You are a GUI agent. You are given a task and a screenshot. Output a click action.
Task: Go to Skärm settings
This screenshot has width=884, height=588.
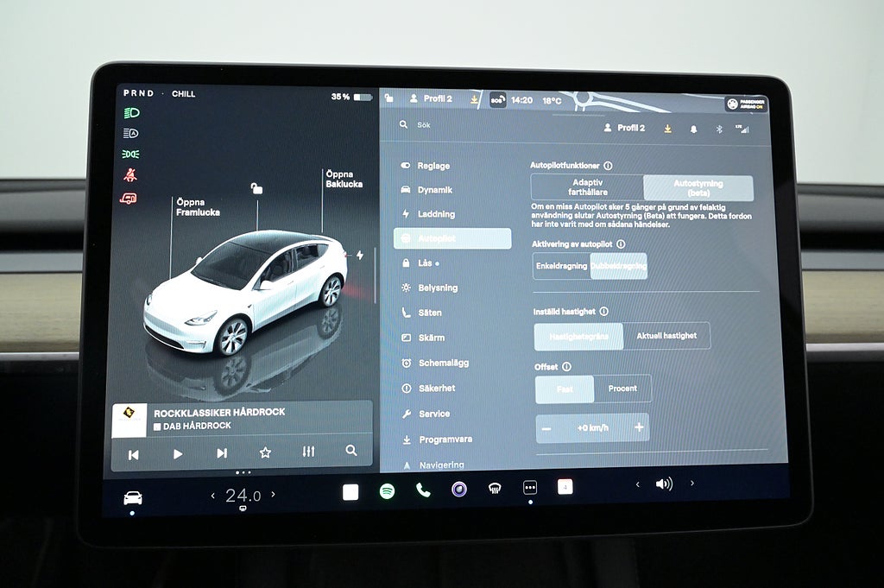[x=430, y=338]
